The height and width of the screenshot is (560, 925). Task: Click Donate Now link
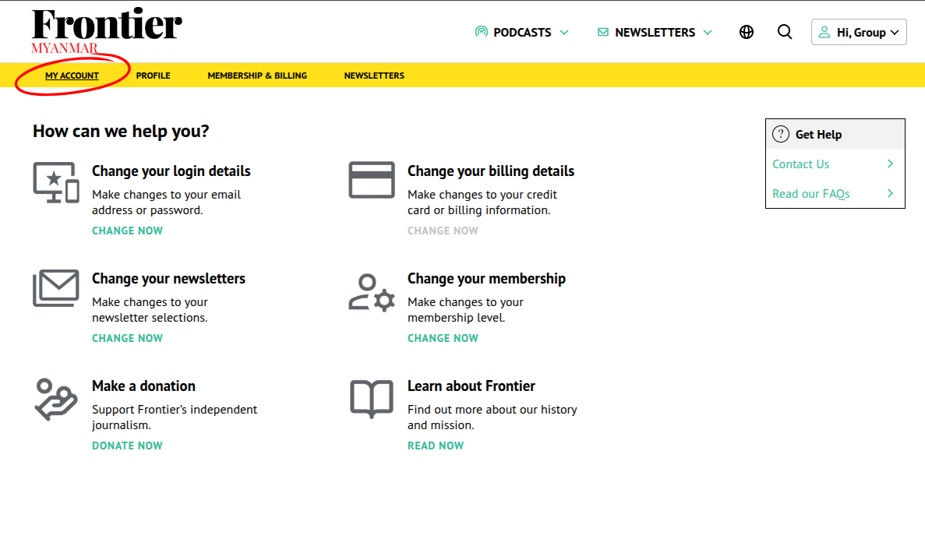(128, 446)
